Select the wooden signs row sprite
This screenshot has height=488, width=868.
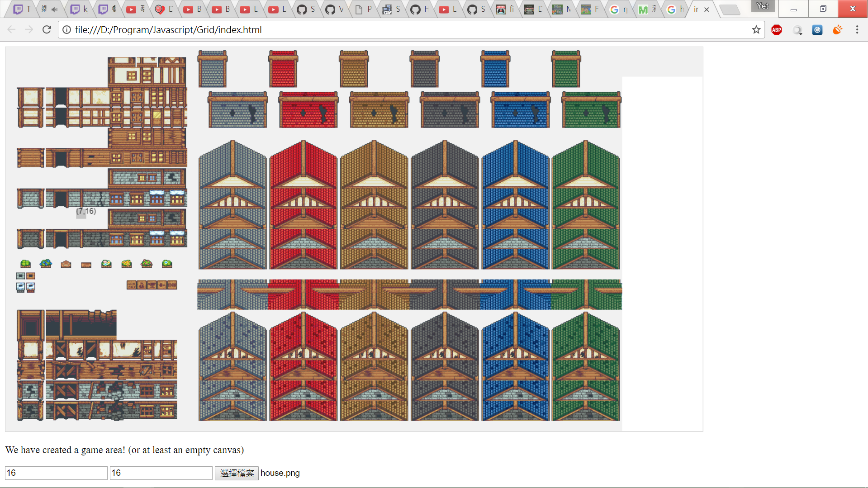tap(152, 285)
